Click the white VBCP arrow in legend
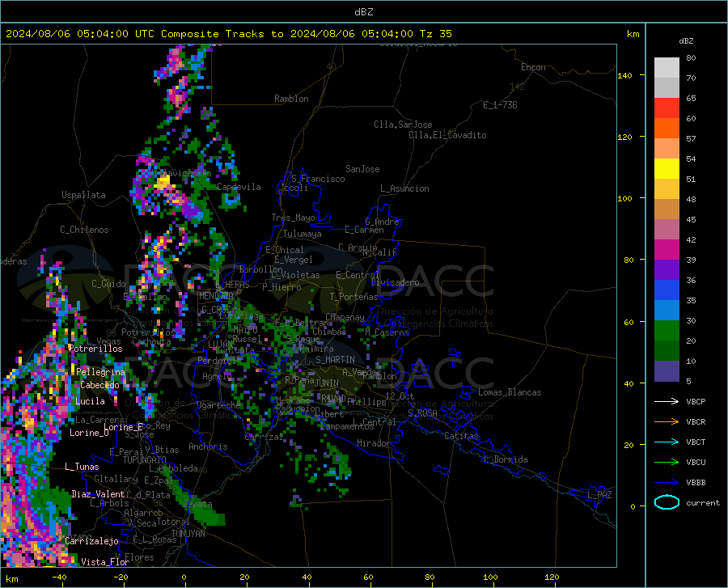The width and height of the screenshot is (728, 588). (667, 401)
